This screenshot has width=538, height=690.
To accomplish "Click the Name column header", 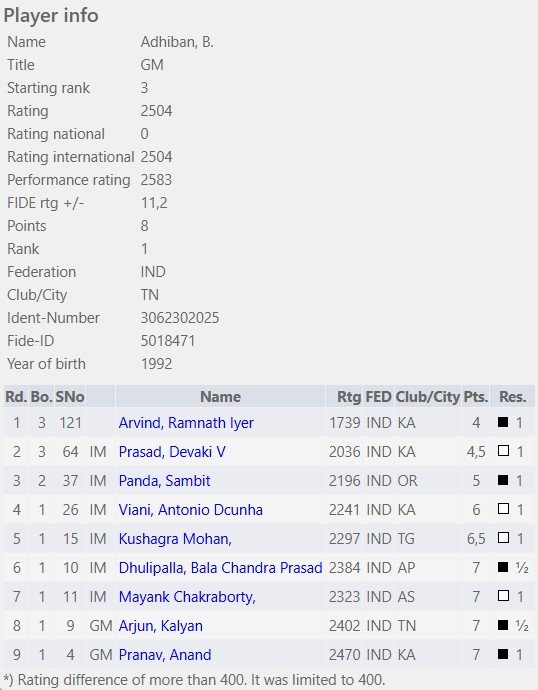I will 220,397.
